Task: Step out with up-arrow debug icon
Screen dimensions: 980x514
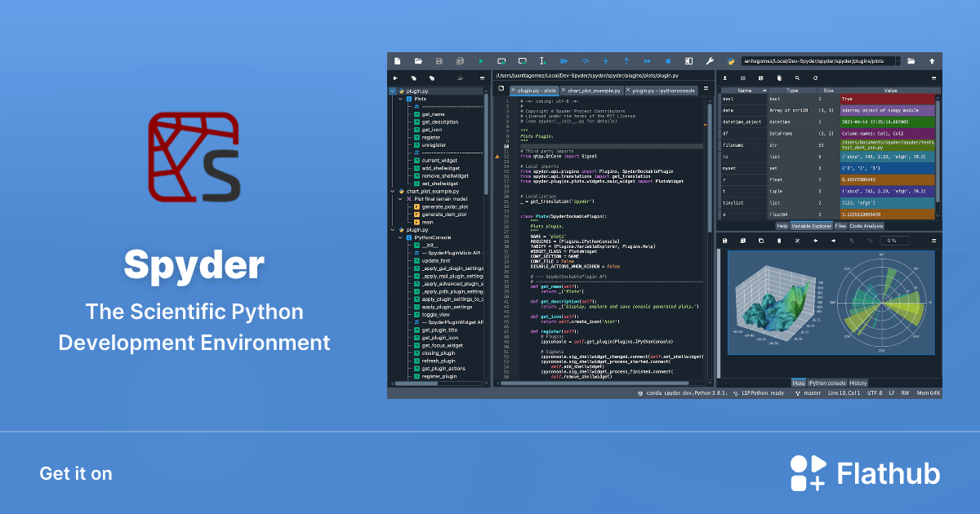Action: [x=626, y=61]
